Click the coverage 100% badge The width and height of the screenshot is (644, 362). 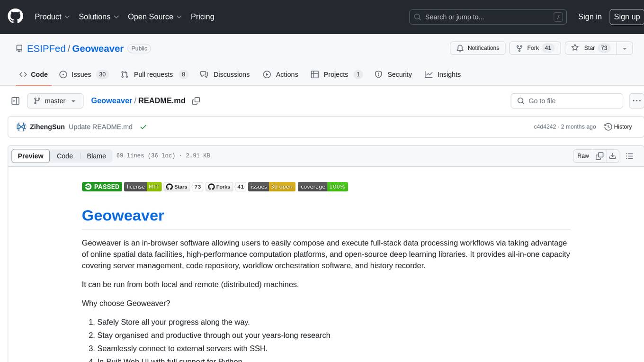click(323, 187)
